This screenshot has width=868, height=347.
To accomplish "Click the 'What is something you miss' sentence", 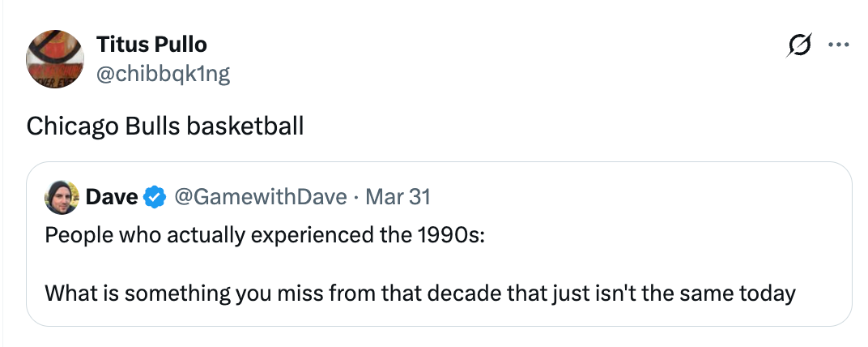I will click(420, 292).
